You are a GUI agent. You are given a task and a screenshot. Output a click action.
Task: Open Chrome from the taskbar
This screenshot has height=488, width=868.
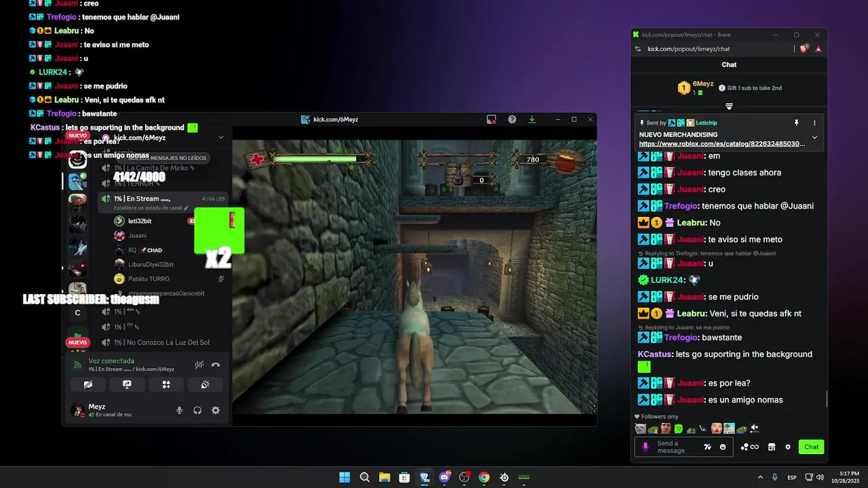(x=484, y=477)
